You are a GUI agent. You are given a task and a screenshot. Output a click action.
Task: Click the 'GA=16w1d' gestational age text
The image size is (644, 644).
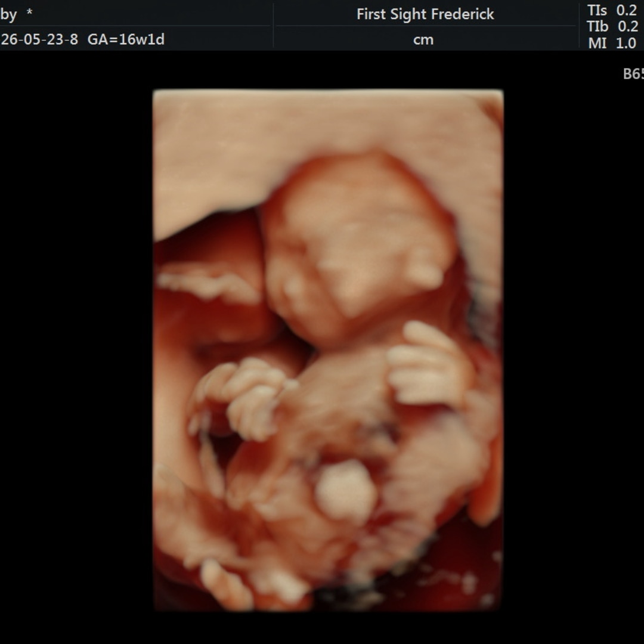pyautogui.click(x=126, y=39)
